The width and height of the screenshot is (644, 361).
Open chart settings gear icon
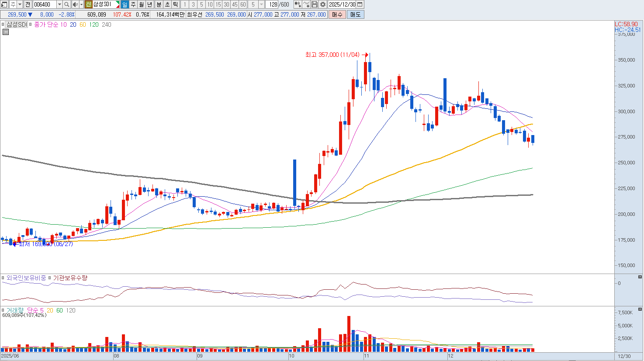pyautogui.click(x=323, y=4)
